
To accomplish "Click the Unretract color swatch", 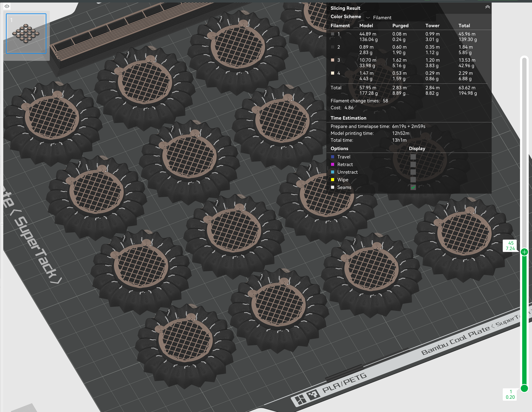I will [332, 172].
